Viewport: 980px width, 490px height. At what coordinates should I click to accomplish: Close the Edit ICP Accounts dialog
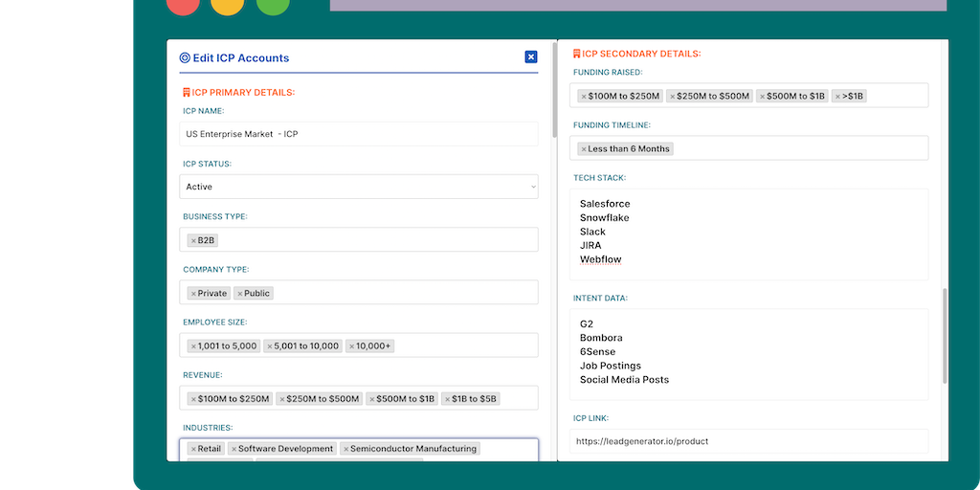click(x=531, y=57)
